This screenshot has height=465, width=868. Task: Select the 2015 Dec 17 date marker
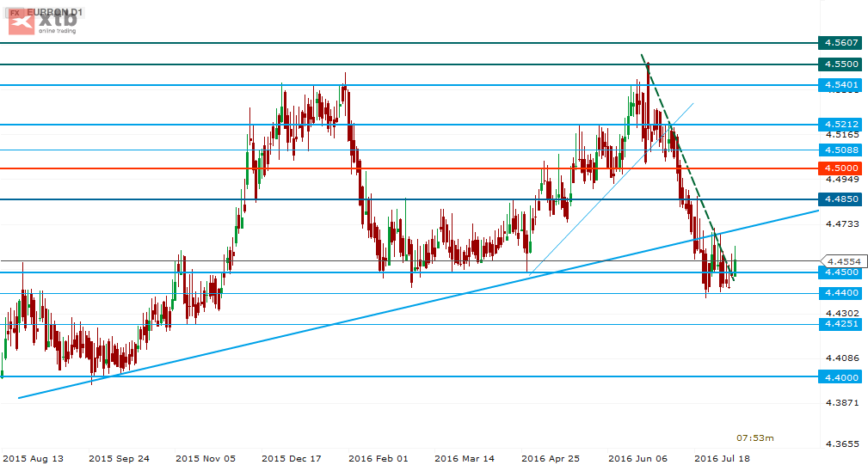click(x=291, y=459)
